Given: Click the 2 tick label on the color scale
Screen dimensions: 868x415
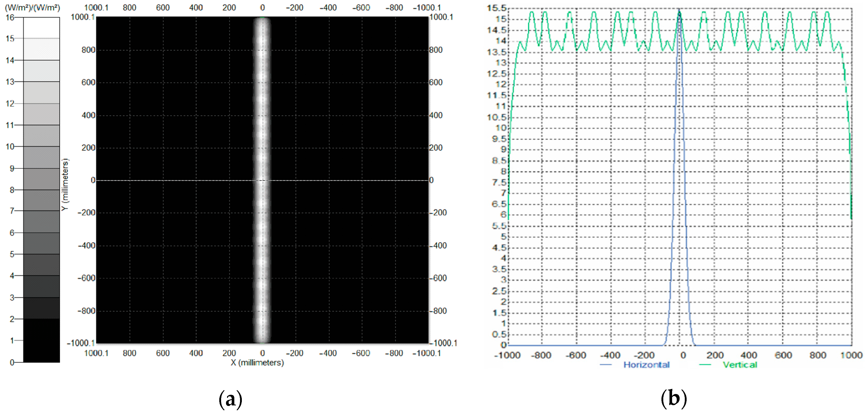Looking at the screenshot, I should [x=12, y=319].
